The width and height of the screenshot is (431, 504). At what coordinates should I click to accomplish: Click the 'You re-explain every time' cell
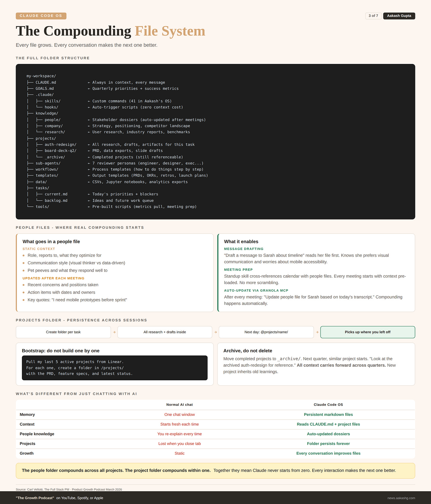(x=179, y=434)
